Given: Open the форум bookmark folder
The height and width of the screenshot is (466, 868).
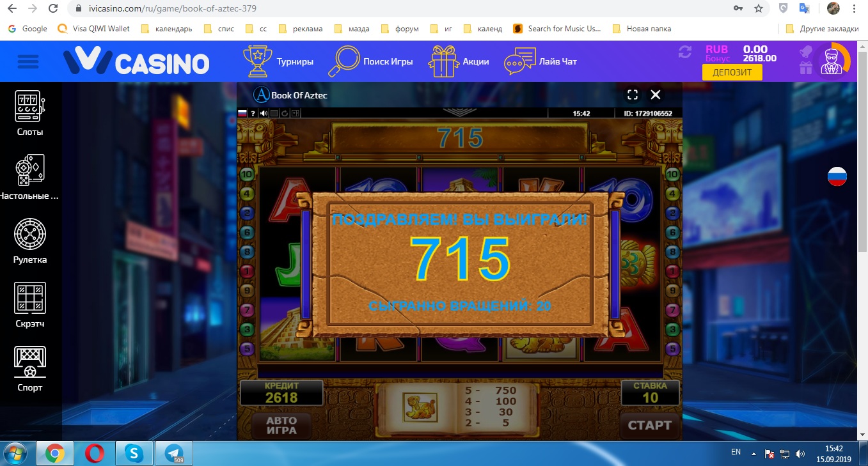Looking at the screenshot, I should (400, 29).
